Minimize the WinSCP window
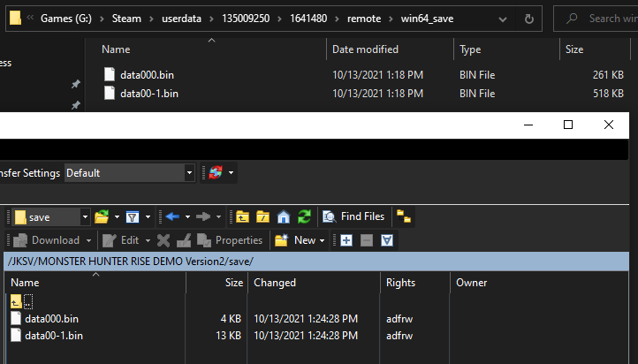The image size is (638, 364). [x=528, y=125]
